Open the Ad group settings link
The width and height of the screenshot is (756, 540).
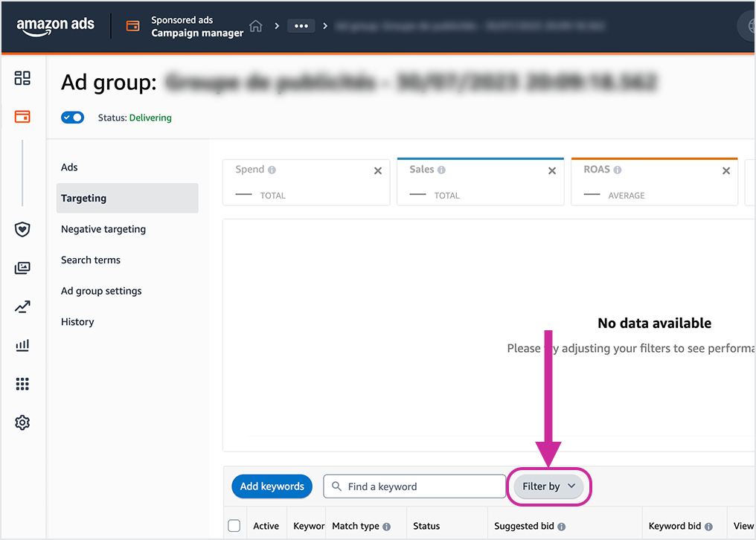[101, 291]
